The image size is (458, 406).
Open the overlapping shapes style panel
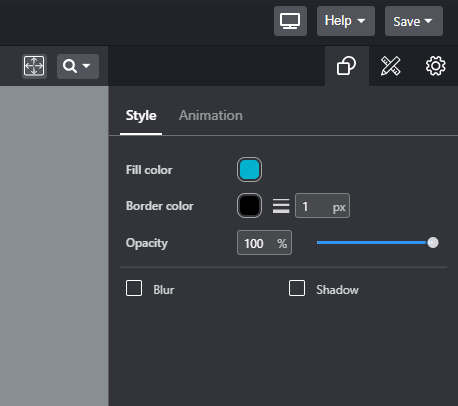tap(347, 66)
